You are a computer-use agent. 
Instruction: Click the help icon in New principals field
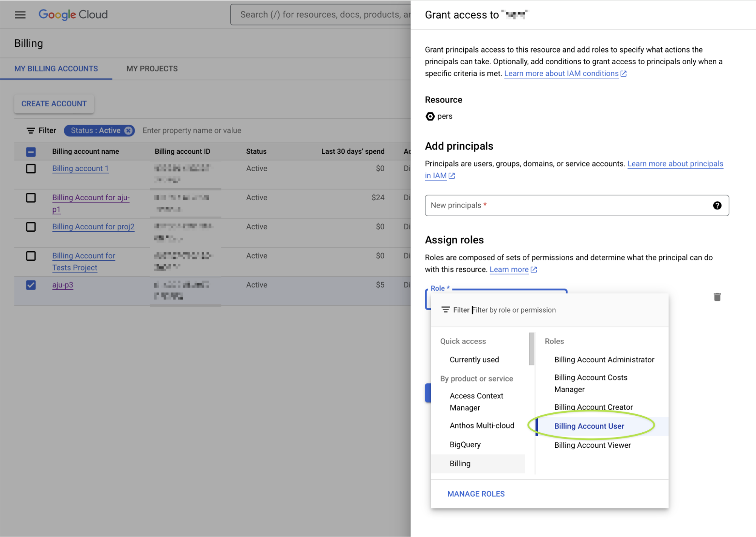(717, 206)
